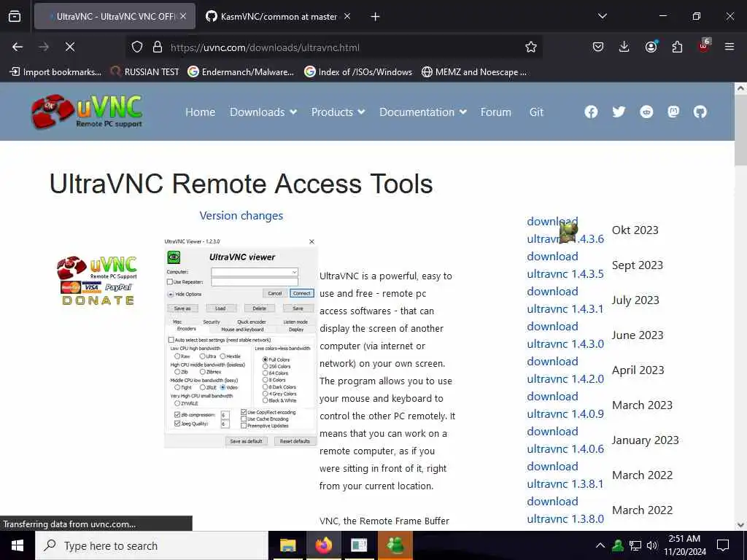Open RUSSIAN TEST bookmark
This screenshot has height=560, width=747.
(144, 72)
